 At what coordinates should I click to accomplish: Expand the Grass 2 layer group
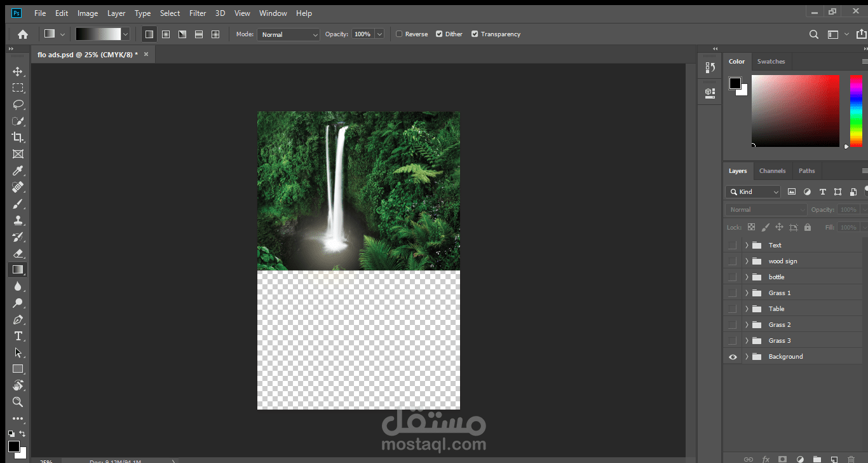[747, 325]
